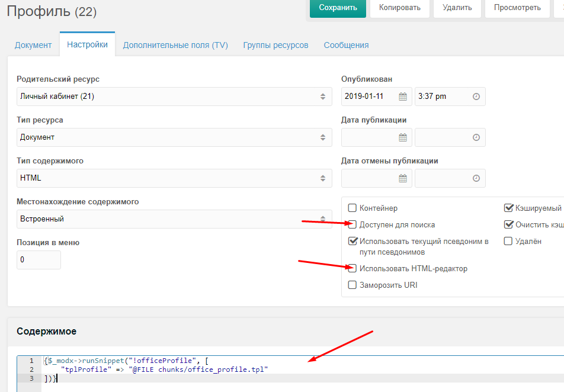Uncheck Использовать текущий псевдоним в пути псевдонимов

point(353,241)
